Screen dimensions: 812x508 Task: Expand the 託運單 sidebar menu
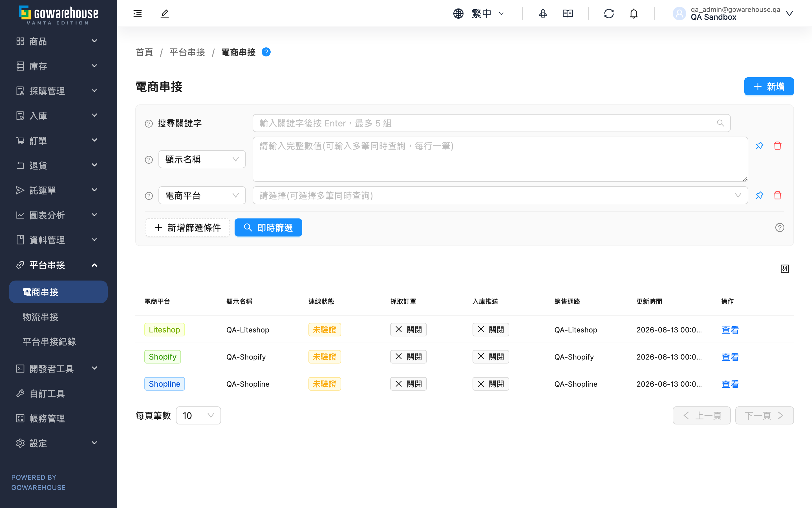coord(58,190)
